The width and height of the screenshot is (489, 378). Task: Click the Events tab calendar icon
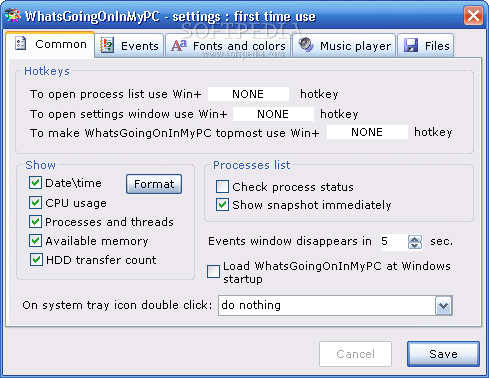107,45
